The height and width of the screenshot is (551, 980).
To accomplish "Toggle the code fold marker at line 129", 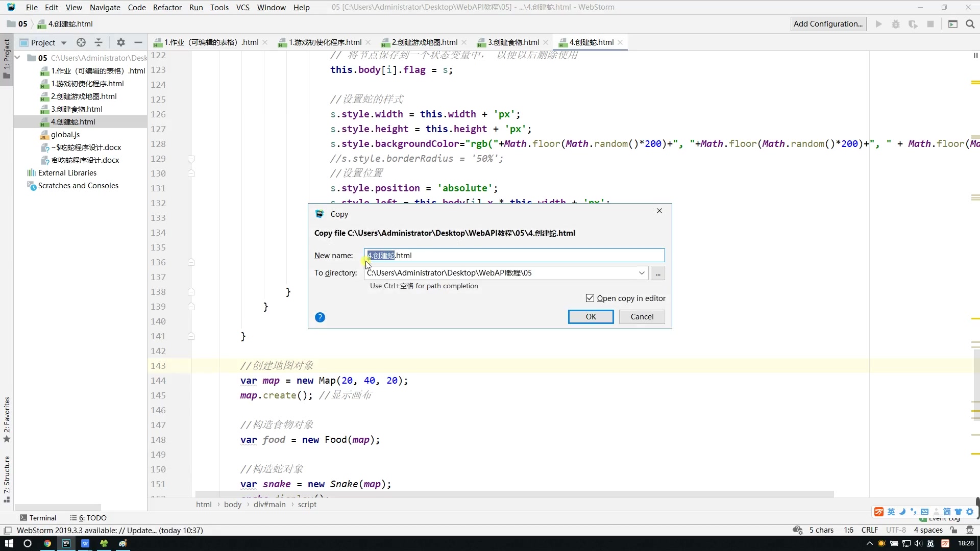I will [x=191, y=159].
